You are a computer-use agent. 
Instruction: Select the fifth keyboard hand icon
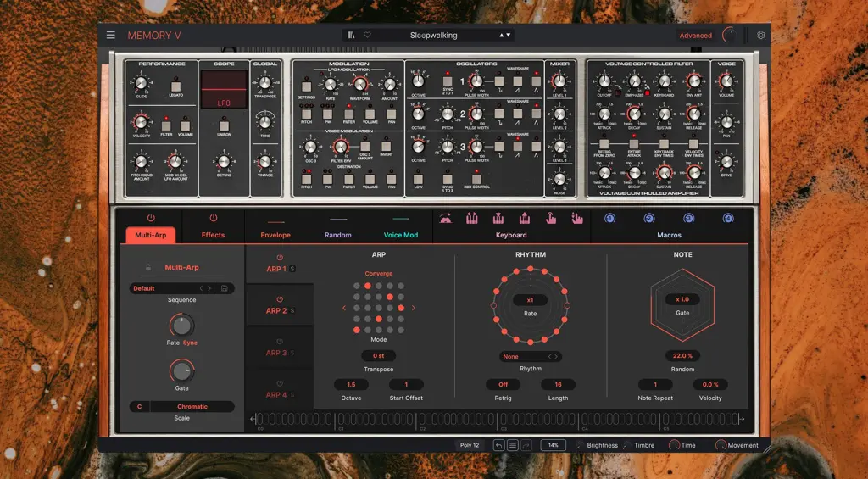551,219
